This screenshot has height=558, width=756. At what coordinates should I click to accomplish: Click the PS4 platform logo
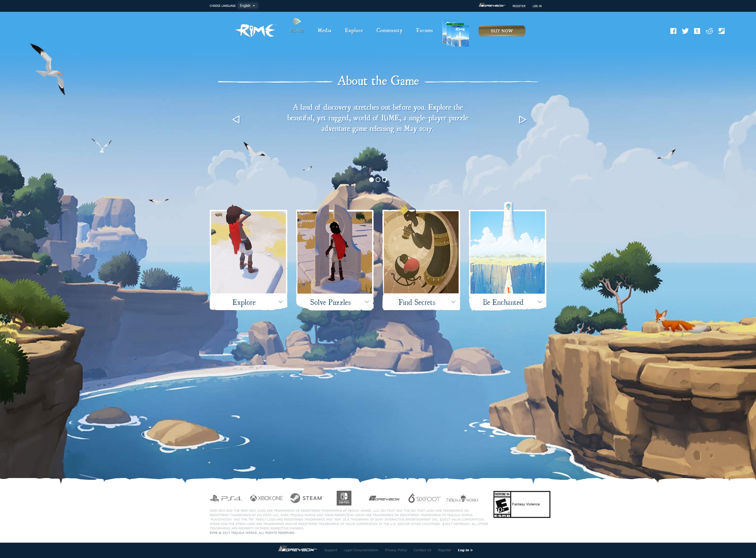226,498
